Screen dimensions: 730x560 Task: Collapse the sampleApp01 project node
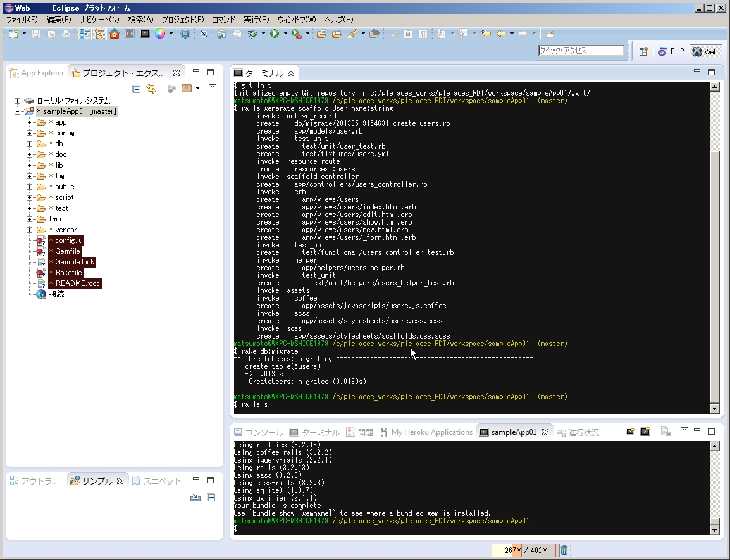click(x=17, y=111)
